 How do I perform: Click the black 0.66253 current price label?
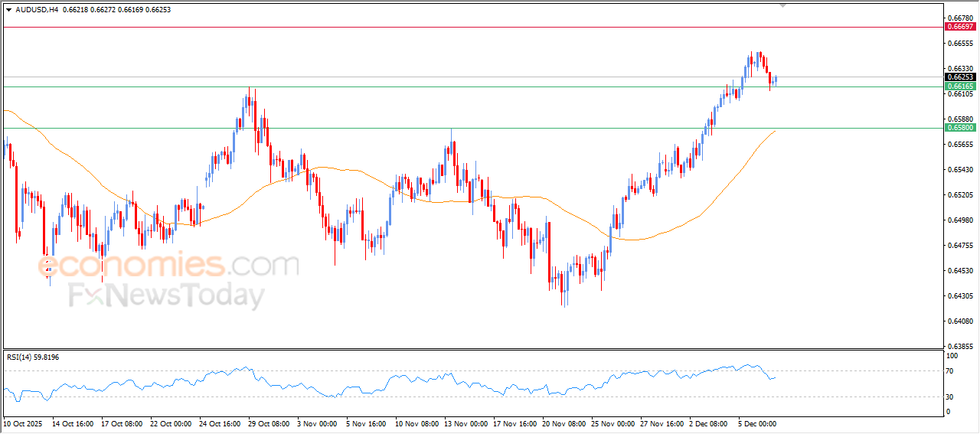coord(960,77)
